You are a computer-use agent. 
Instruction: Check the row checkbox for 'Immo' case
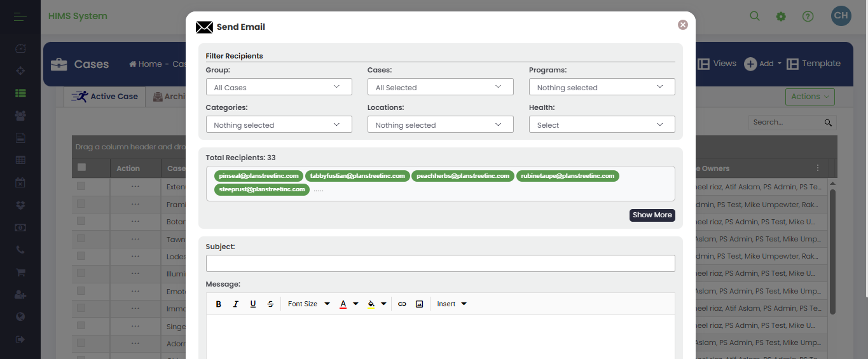click(81, 308)
